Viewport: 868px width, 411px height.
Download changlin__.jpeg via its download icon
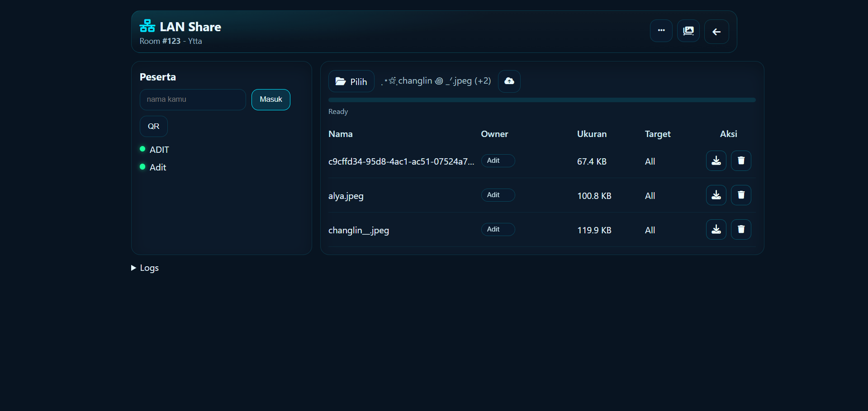coord(716,229)
